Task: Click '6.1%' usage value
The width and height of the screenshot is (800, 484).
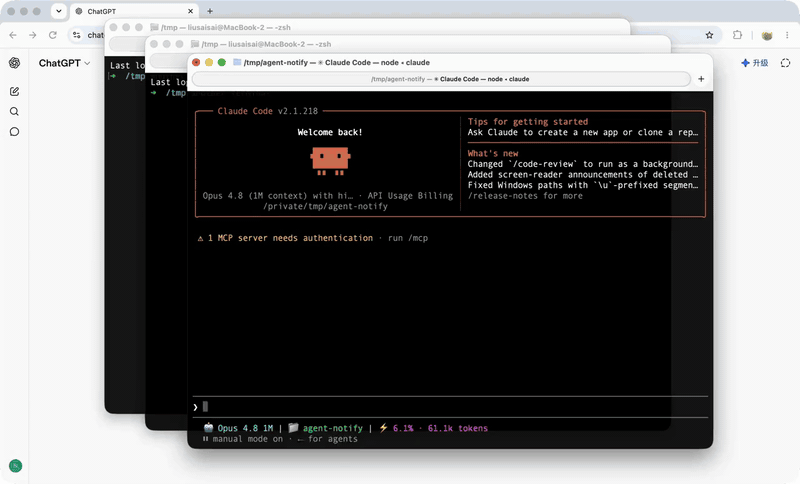Action: point(403,428)
